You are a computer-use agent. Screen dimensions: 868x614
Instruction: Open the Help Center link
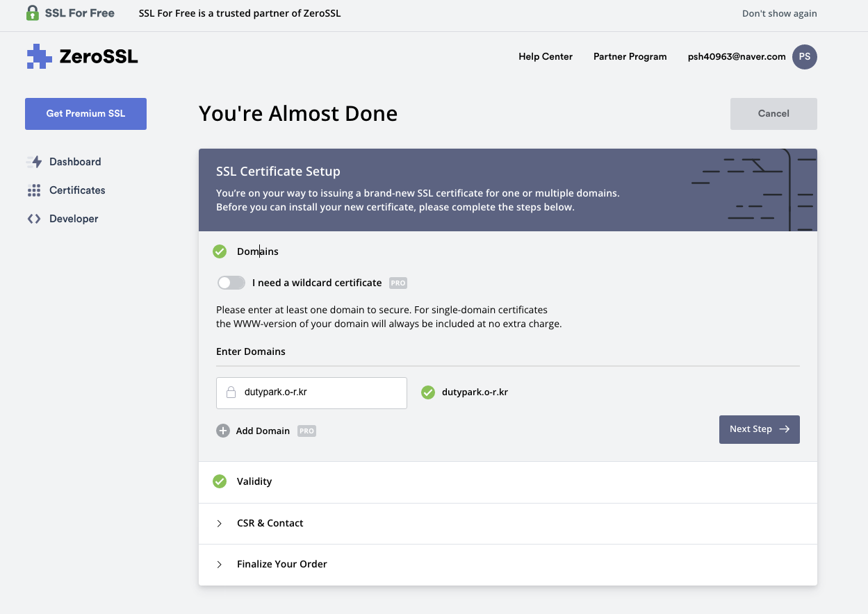click(546, 57)
